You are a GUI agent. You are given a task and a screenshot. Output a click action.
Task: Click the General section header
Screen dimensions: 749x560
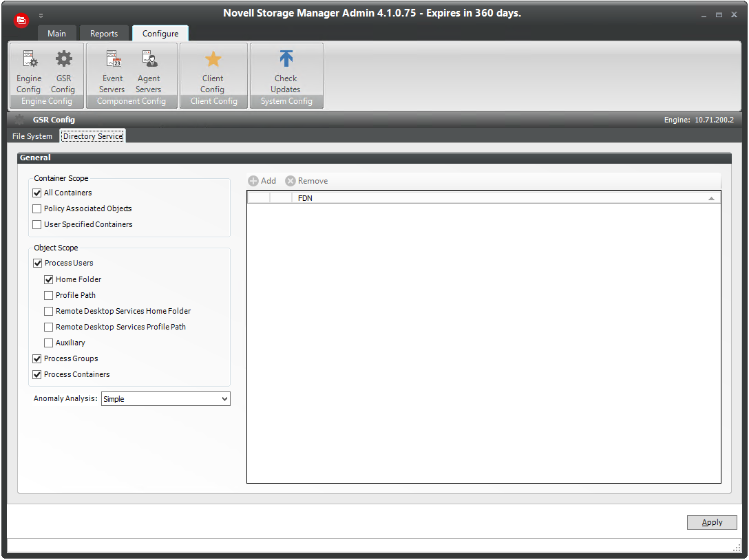[x=374, y=158]
